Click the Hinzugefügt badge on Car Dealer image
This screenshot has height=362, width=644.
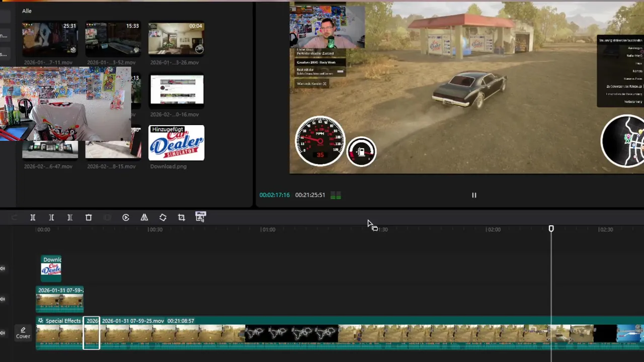tap(168, 129)
